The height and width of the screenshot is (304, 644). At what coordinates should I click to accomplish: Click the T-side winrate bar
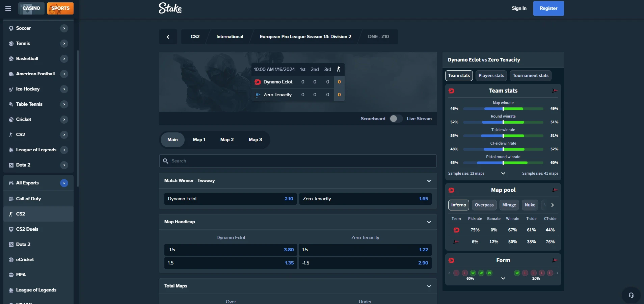503,136
